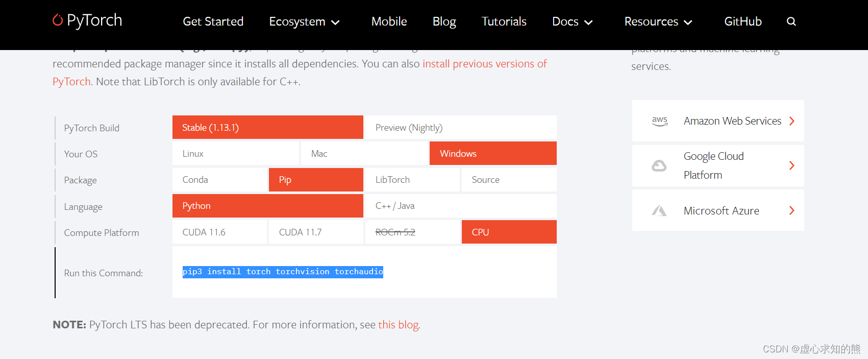868x359 pixels.
Task: Click the Google Cloud cloud icon
Action: [x=659, y=165]
